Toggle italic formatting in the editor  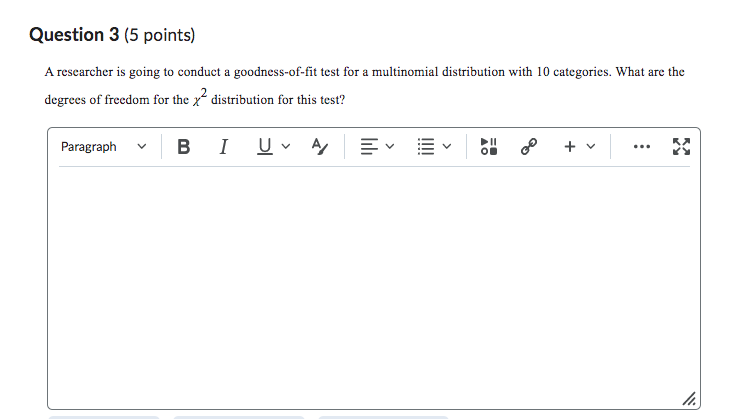[x=224, y=146]
